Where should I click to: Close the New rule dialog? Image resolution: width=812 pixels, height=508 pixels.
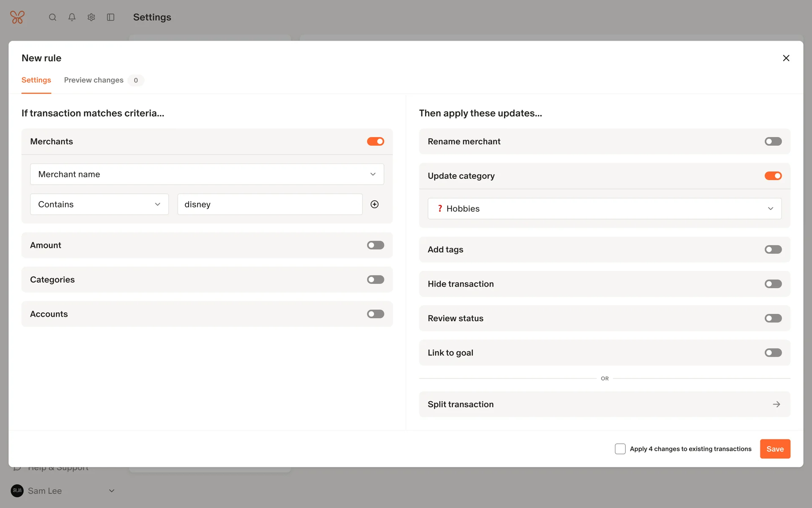click(786, 58)
